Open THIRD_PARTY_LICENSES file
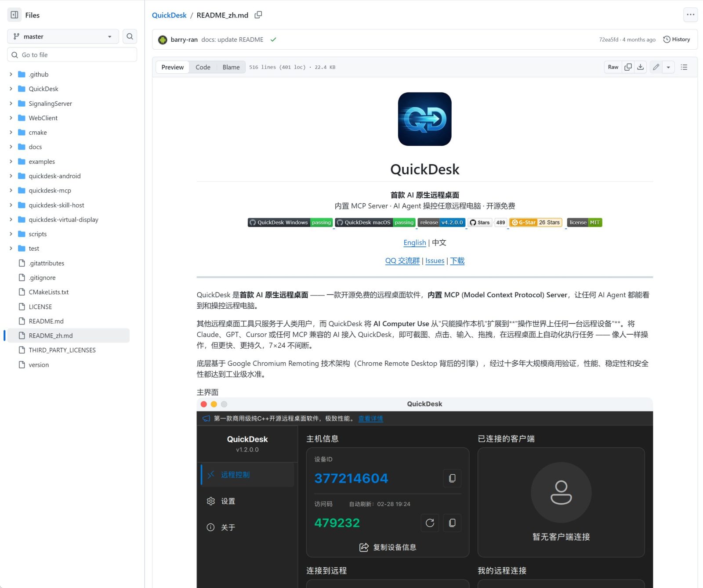The height and width of the screenshot is (588, 703). pos(62,350)
